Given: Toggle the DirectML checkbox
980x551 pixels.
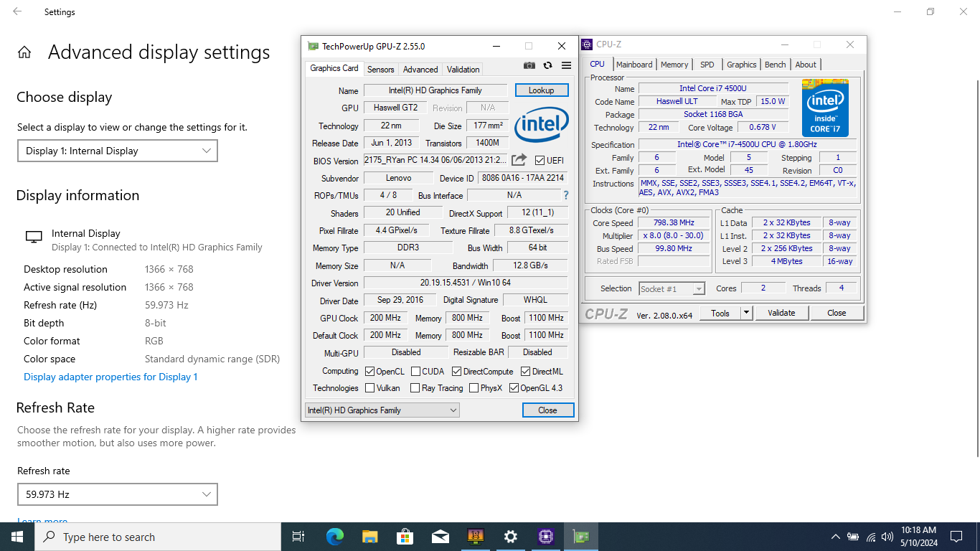Looking at the screenshot, I should (x=526, y=372).
